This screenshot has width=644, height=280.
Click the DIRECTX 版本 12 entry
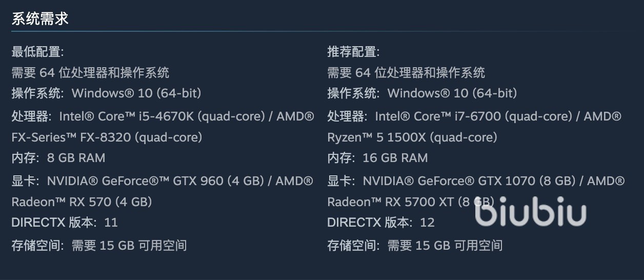point(380,223)
